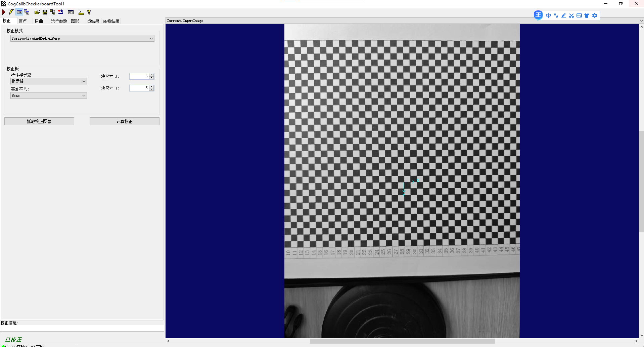Restore the window with the restore button
644x347 pixels.
click(621, 4)
